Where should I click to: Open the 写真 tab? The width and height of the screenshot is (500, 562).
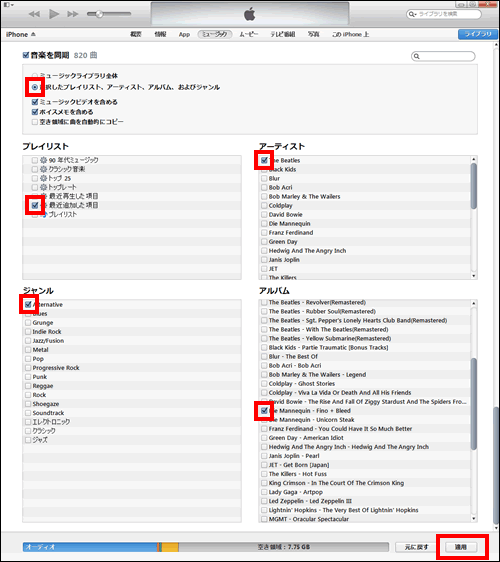313,34
